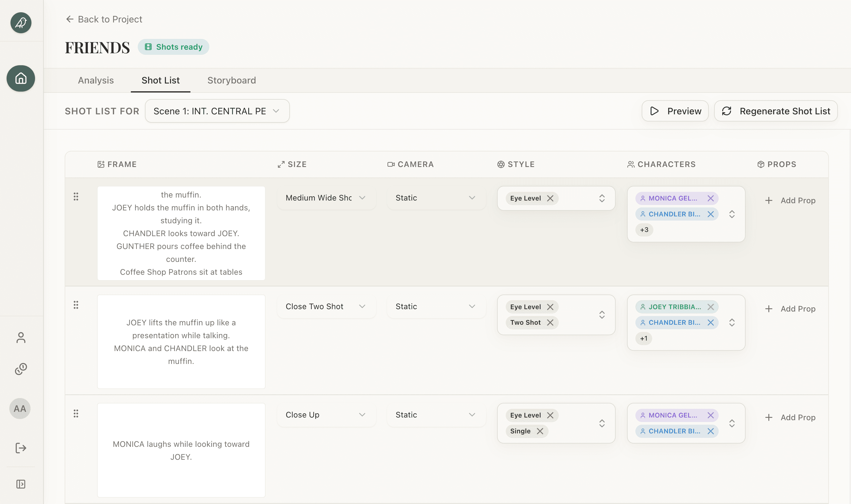Viewport: 851px width, 504px height.
Task: Click the FRAME column header
Action: pyautogui.click(x=117, y=165)
